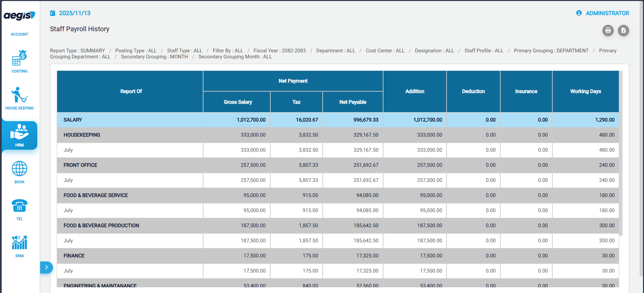Click the Administrator user profile icon
644x293 pixels.
(579, 13)
